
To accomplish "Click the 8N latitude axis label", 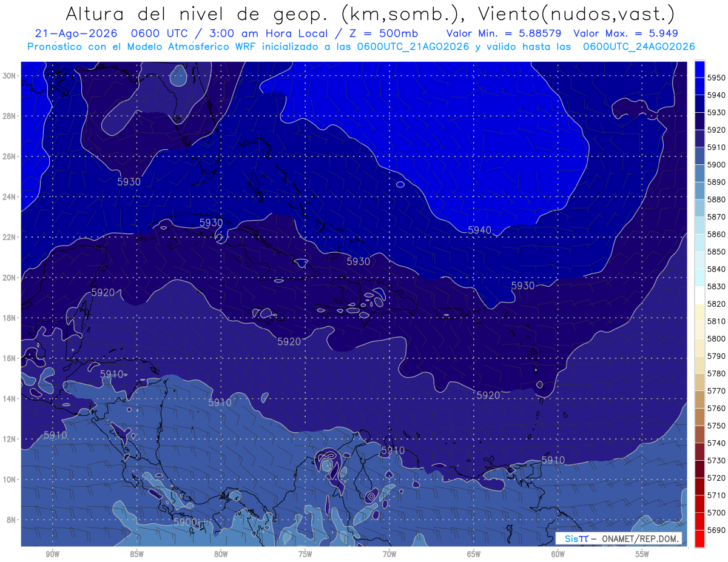I will pyautogui.click(x=10, y=520).
